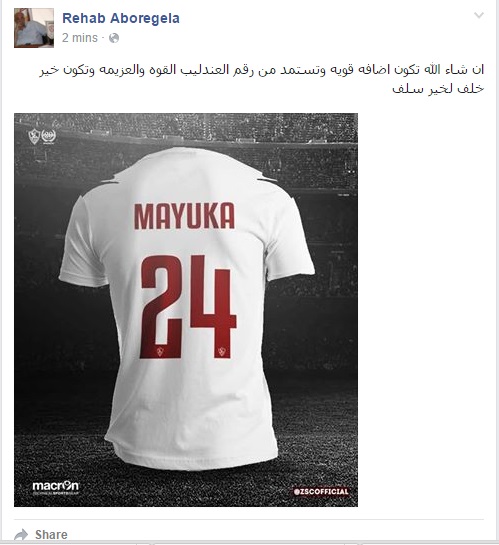499x545 pixels.
Task: Expand the post options chevron
Action: coord(479,15)
